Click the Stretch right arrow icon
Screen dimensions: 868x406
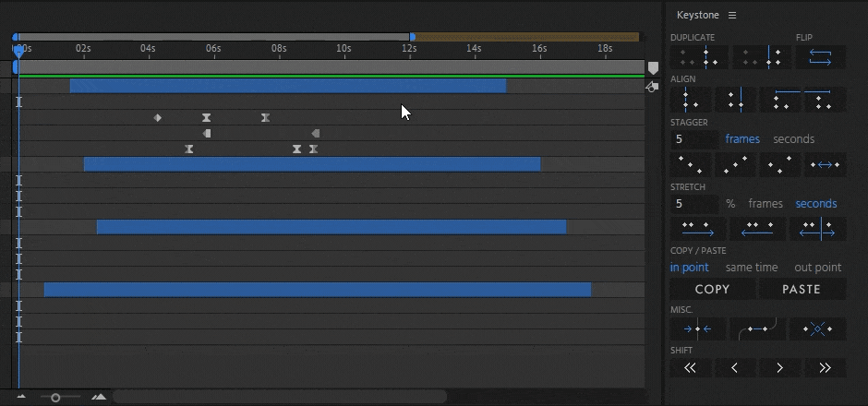(697, 228)
